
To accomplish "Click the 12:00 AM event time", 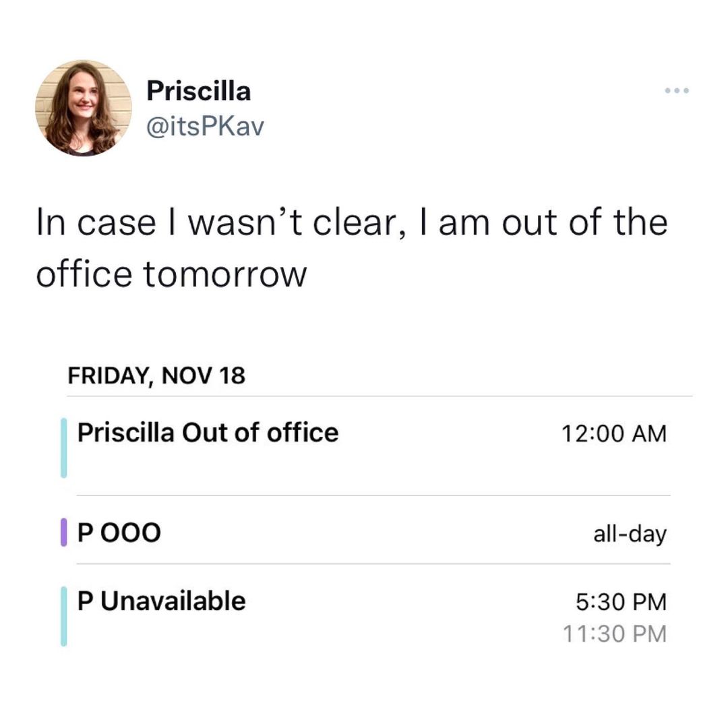I will [x=613, y=433].
